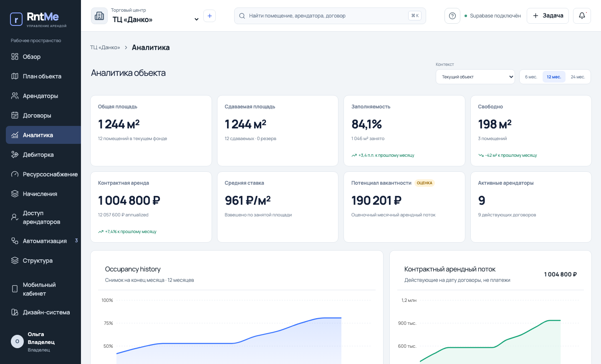
Task: Click the 84,1% Заполняемость value
Action: 367,124
